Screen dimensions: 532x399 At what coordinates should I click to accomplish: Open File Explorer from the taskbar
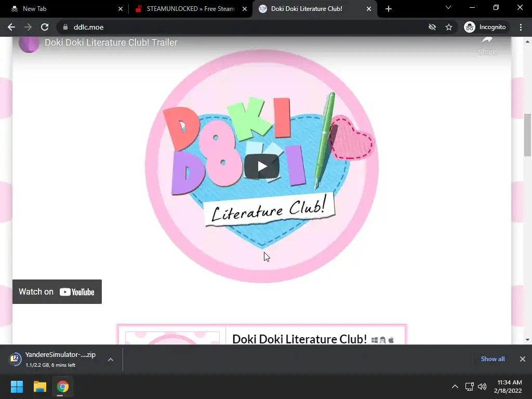coord(39,387)
